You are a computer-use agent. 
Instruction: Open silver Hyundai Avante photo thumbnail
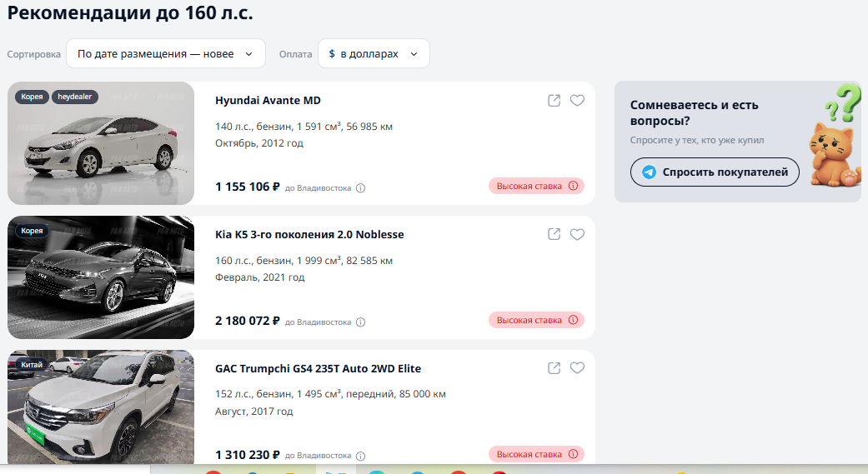[101, 143]
